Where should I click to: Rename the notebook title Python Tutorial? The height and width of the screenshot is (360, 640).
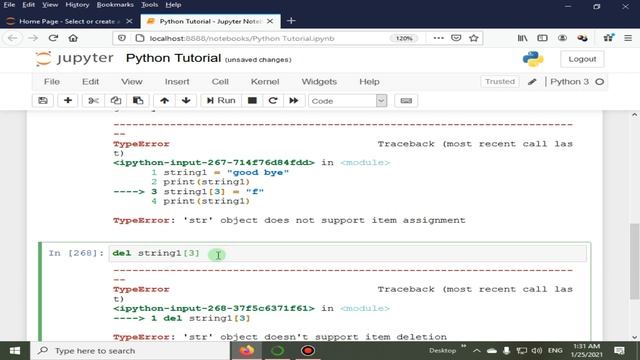click(x=173, y=58)
